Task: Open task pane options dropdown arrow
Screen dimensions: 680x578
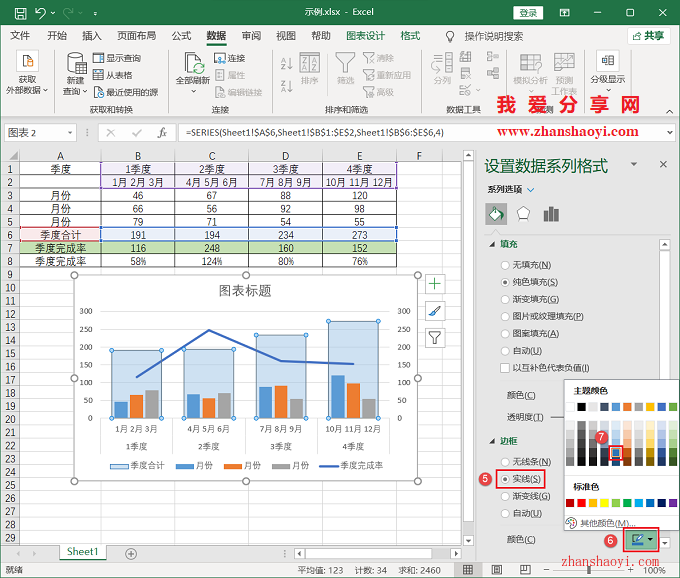Action: tap(634, 164)
